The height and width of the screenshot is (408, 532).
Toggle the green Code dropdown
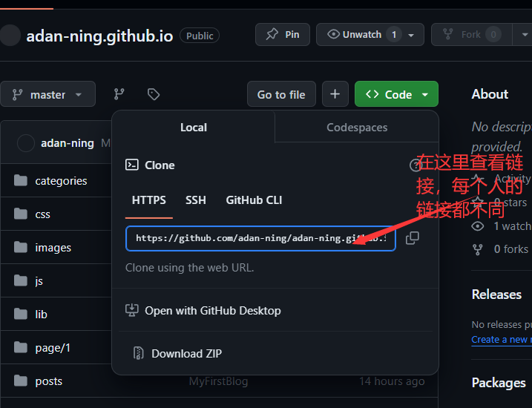point(396,94)
